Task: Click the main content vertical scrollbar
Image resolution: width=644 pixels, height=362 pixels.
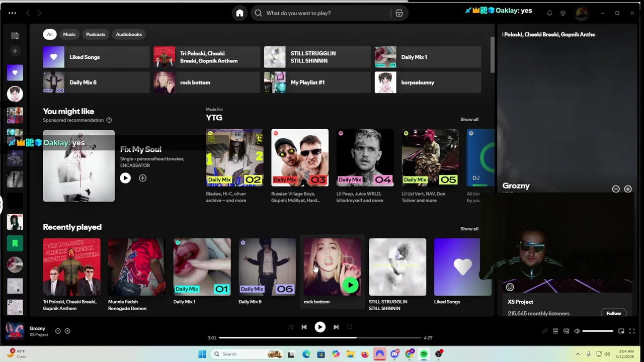Action: (x=493, y=54)
